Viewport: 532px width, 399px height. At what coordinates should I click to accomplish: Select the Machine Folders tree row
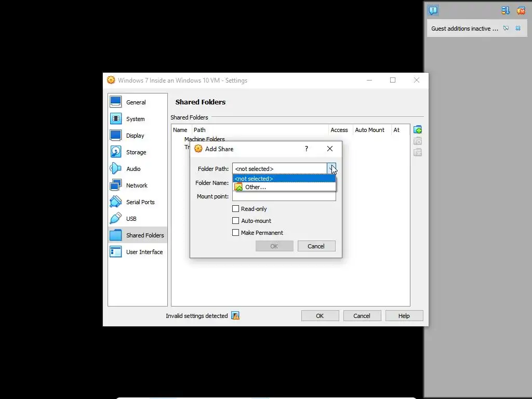pyautogui.click(x=204, y=139)
